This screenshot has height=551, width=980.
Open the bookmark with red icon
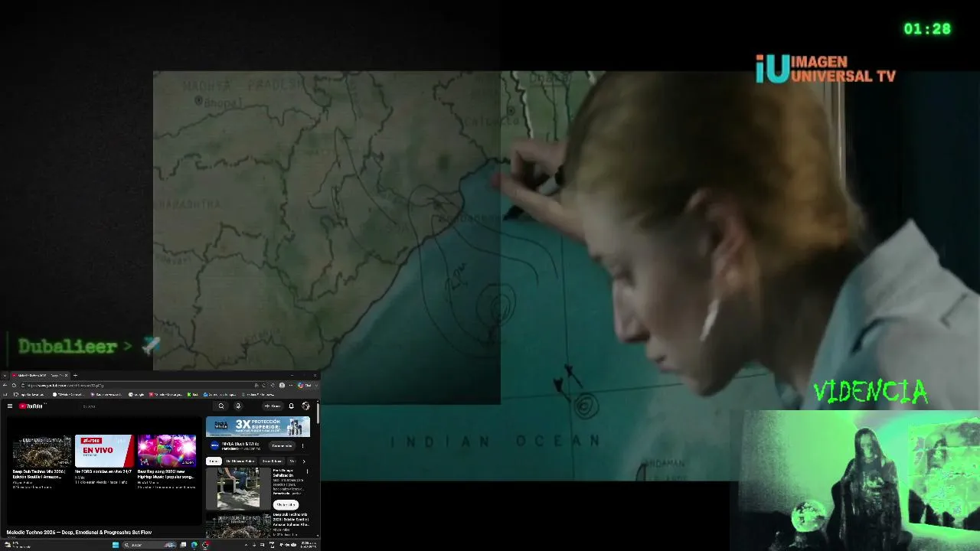click(x=165, y=395)
